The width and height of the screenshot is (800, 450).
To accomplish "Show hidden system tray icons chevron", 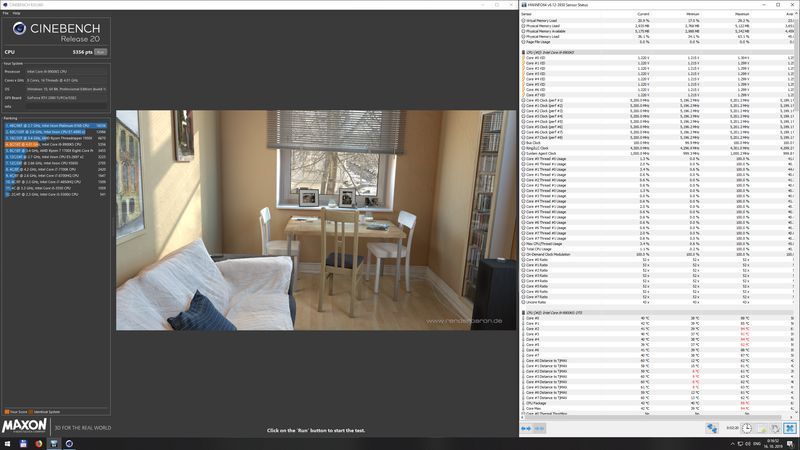I will pos(732,444).
